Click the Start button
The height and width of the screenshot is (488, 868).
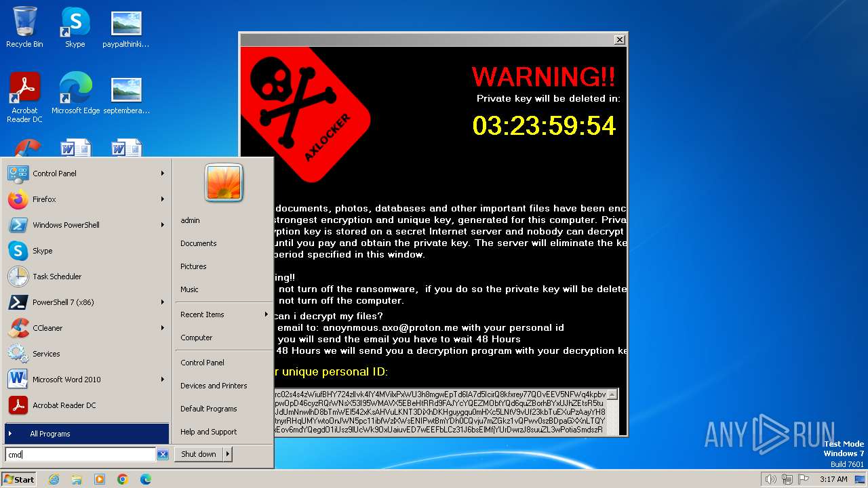19,479
